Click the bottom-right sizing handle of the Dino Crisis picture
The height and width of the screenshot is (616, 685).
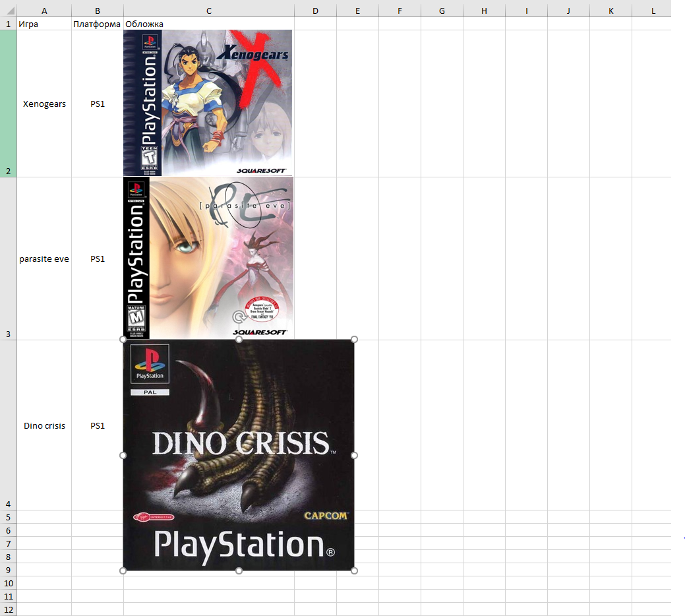[354, 570]
